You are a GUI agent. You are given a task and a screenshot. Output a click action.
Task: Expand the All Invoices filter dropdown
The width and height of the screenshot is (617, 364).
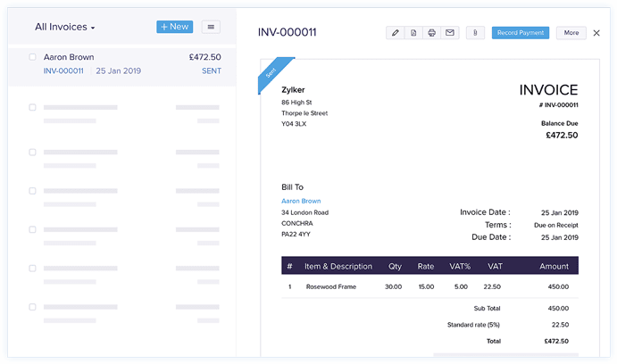tap(65, 27)
